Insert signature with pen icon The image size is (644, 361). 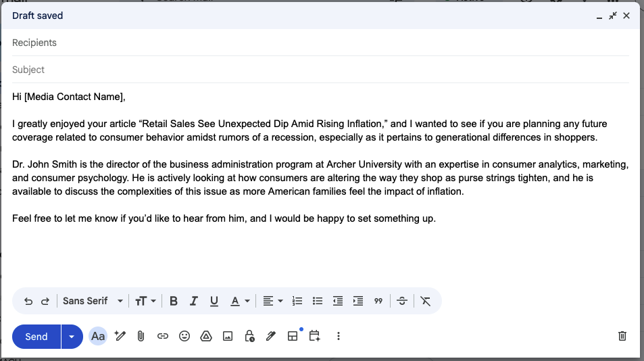271,336
